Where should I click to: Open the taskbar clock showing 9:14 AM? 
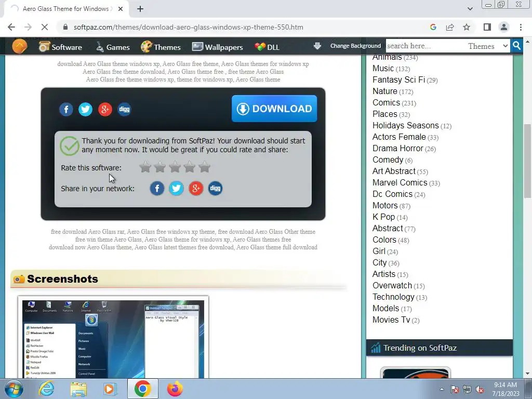pyautogui.click(x=506, y=389)
